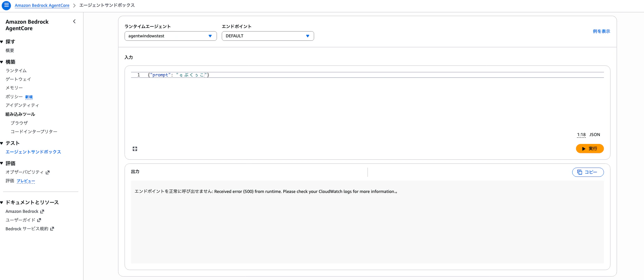Open ゲートウェイ in the sidebar
Viewport: 644px width, 280px height.
coord(18,79)
